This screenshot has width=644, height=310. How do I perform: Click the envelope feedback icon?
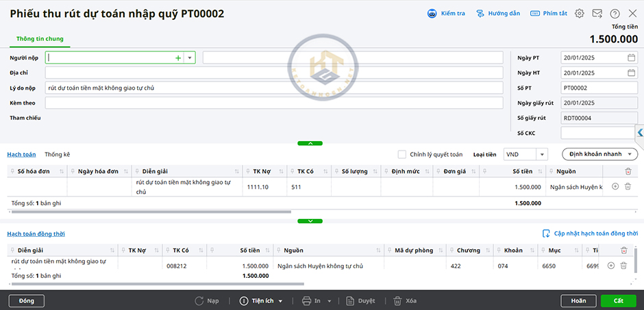[x=597, y=14]
